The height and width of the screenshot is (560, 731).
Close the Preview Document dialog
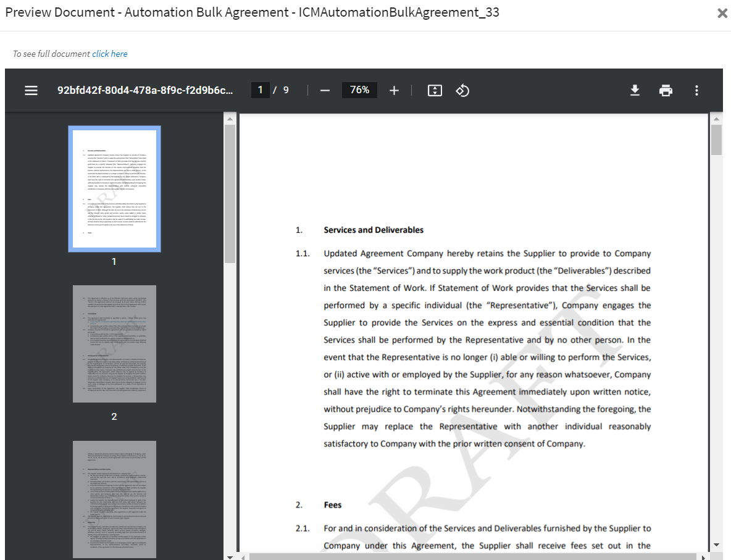pos(722,13)
